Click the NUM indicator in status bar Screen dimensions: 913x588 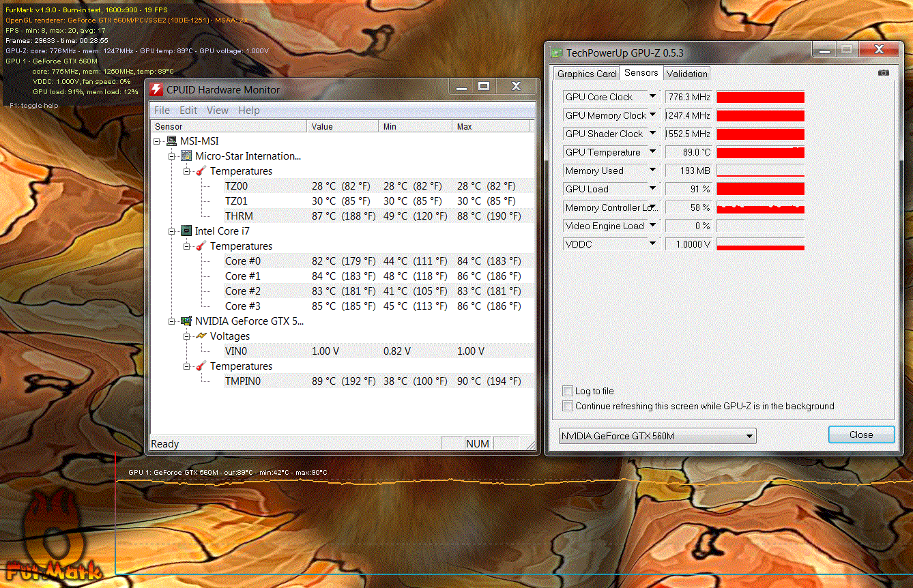point(478,443)
